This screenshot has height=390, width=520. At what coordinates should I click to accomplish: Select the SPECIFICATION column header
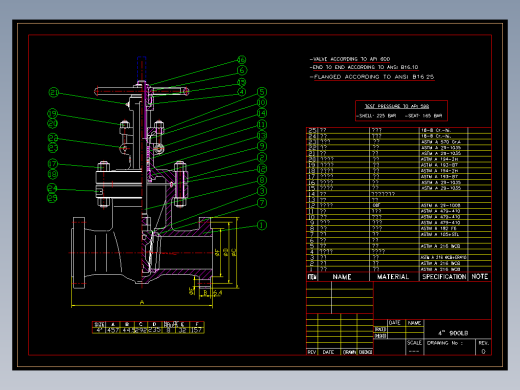click(444, 277)
